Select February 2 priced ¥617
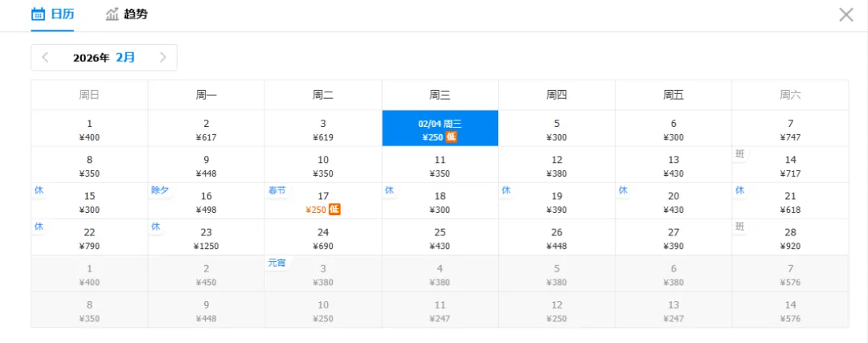The height and width of the screenshot is (343, 868). point(207,129)
